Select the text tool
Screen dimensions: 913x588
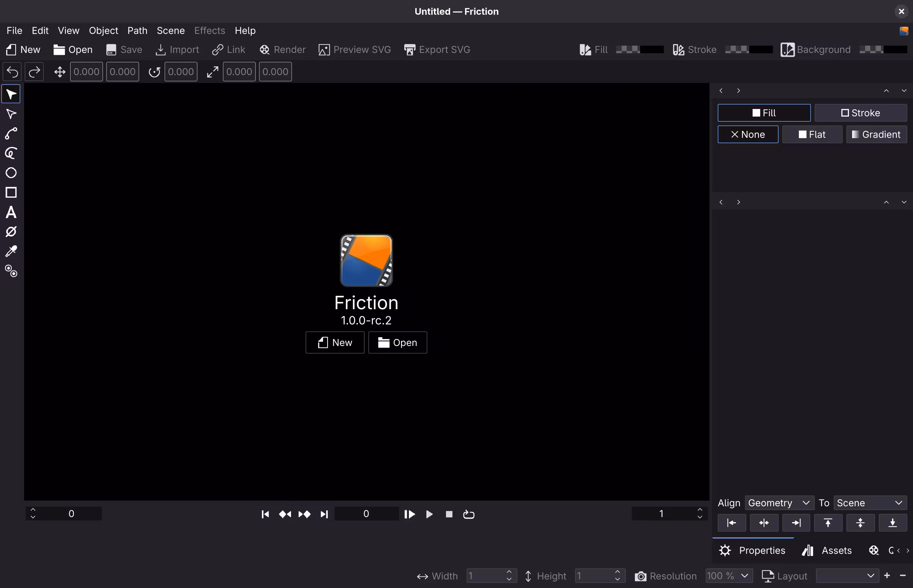coord(11,213)
